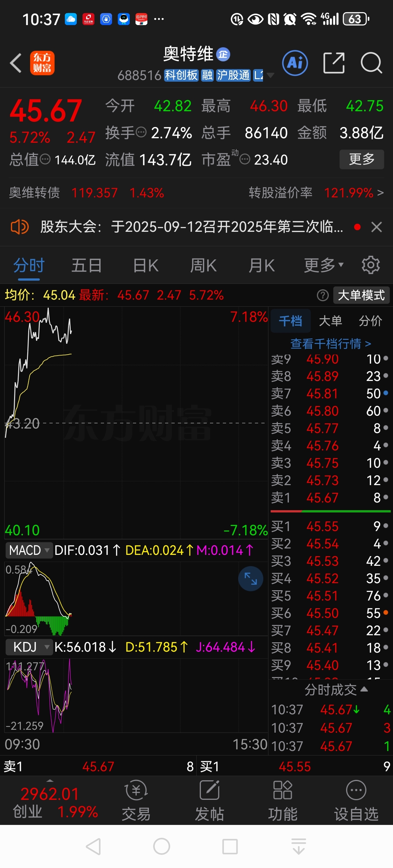This screenshot has width=393, height=868.
Task: Go back with the top-left arrow
Action: 16,63
